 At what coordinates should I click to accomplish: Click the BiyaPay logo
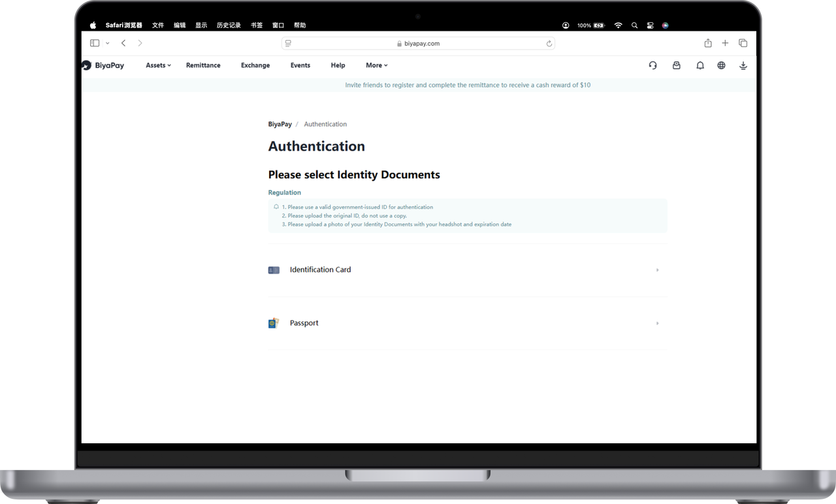coord(103,65)
